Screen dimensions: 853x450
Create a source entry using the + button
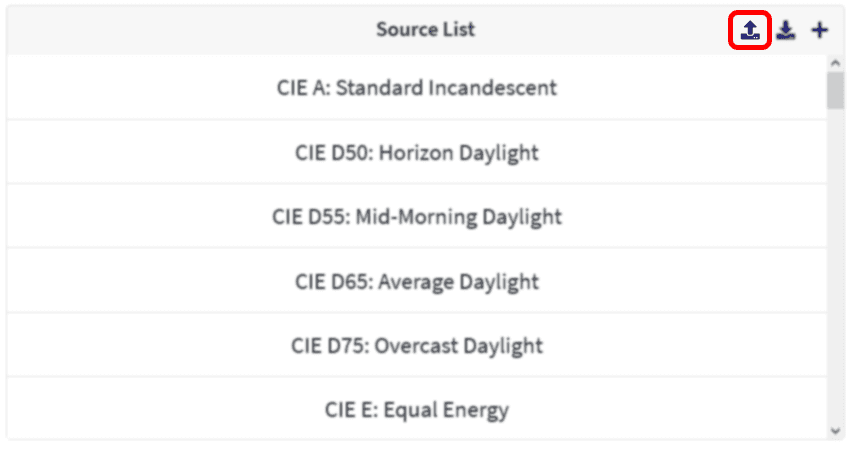coord(820,30)
